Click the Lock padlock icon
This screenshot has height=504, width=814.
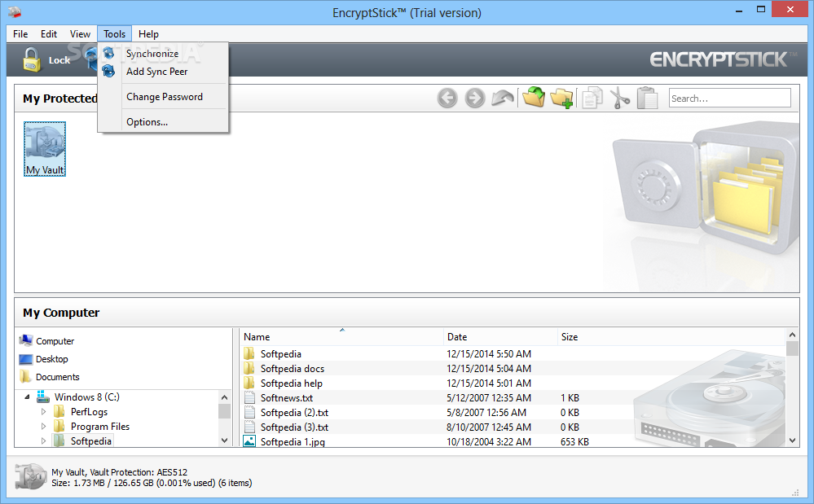(32, 59)
